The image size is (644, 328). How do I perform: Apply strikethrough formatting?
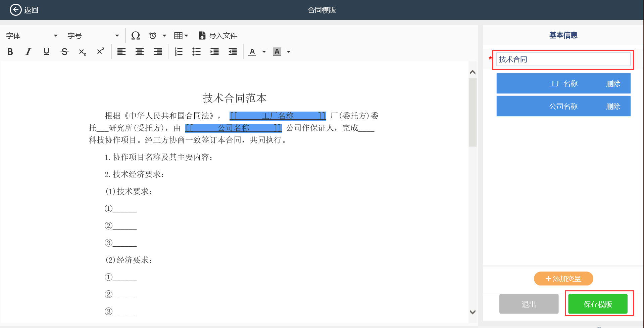click(64, 52)
